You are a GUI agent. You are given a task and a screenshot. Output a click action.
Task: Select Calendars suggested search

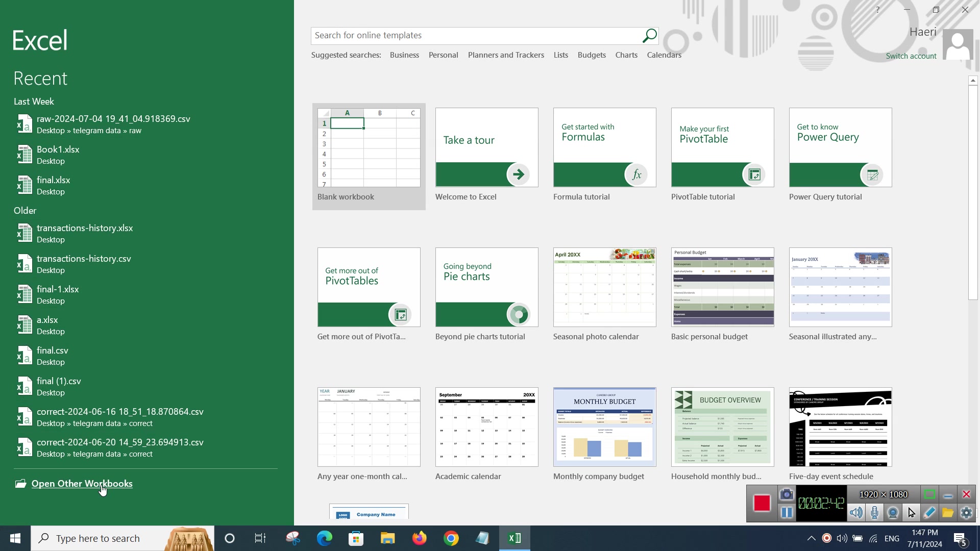pyautogui.click(x=664, y=55)
